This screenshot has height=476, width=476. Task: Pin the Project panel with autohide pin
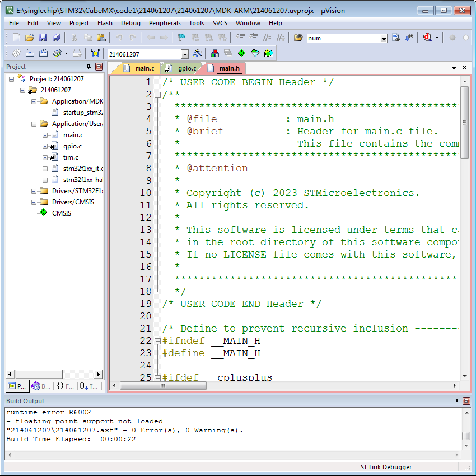[88, 67]
